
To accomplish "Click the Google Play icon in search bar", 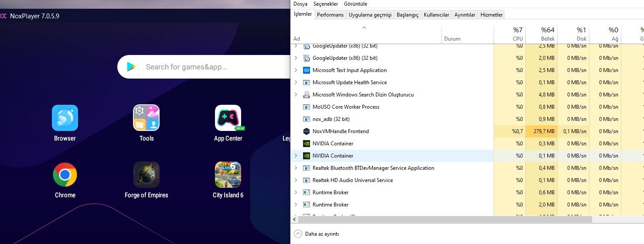I will (x=131, y=67).
